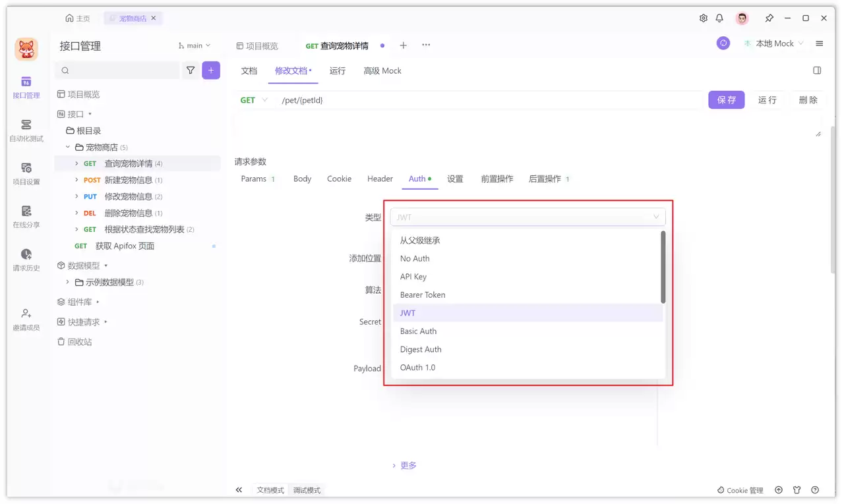Viewport: 844px width, 504px height.
Task: Click the 保存 button
Action: [727, 99]
